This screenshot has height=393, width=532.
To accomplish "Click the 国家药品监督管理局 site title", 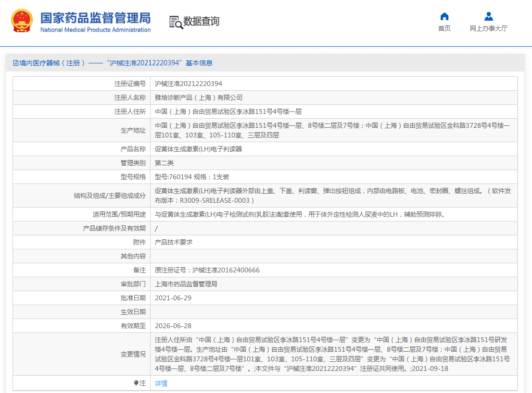I will click(95, 18).
